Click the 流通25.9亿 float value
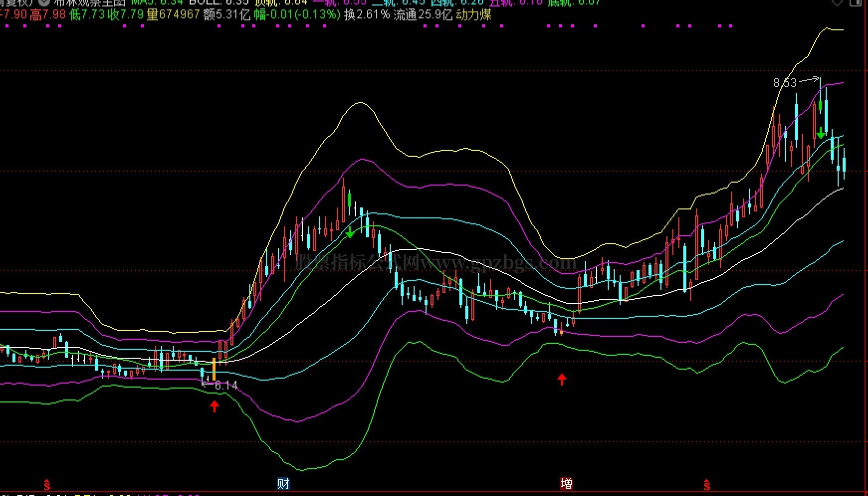868x496 pixels. tap(423, 15)
